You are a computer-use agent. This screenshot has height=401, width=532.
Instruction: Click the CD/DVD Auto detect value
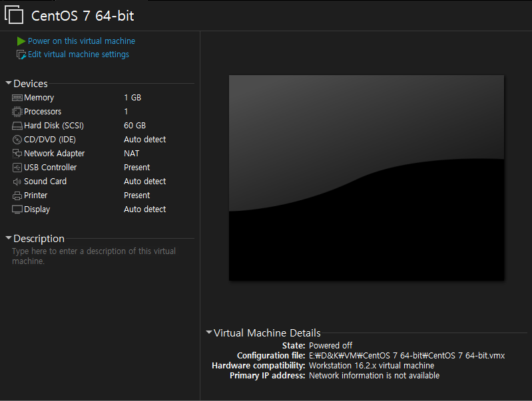click(x=145, y=140)
